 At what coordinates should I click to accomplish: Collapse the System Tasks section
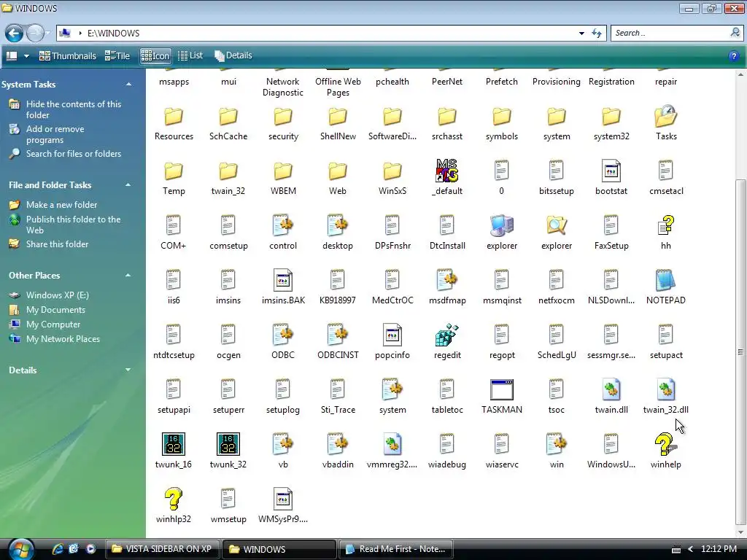(x=128, y=85)
